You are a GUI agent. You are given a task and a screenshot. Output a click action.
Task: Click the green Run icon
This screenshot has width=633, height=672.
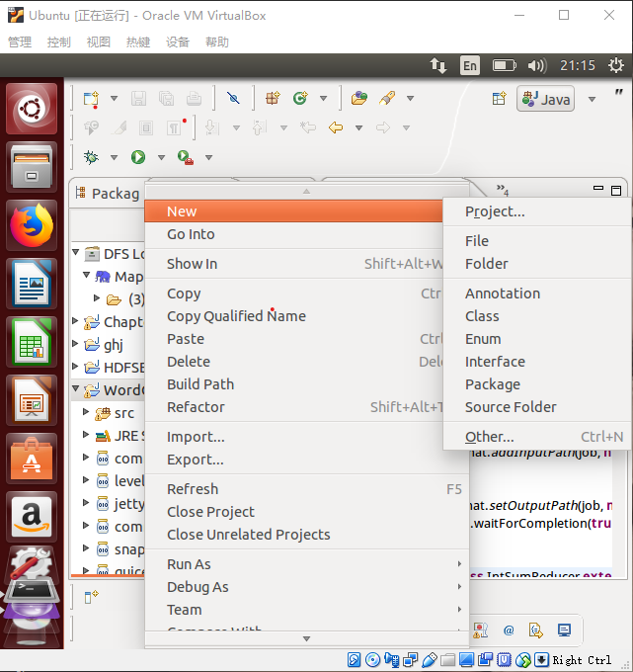point(138,157)
